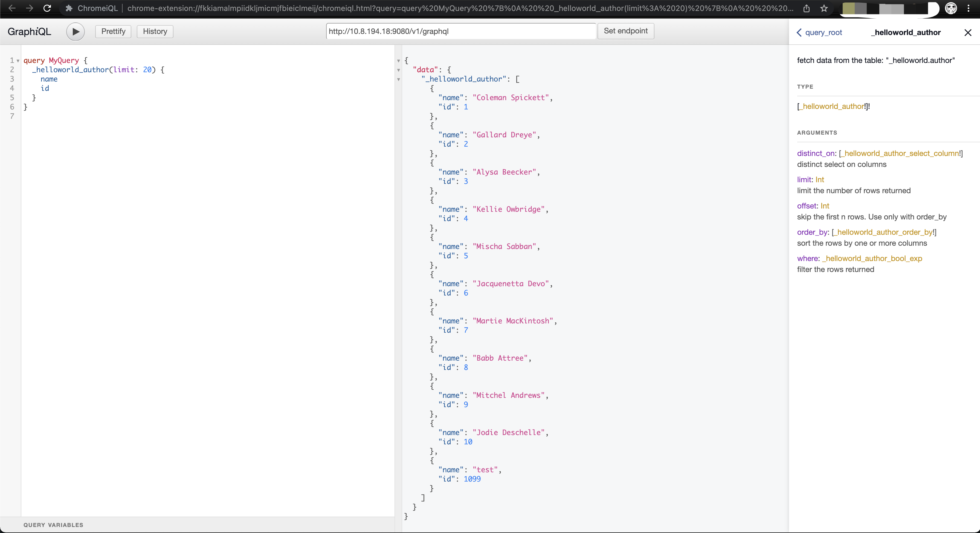This screenshot has width=980, height=533.
Task: Close the _helloworld_author docs panel
Action: coord(968,33)
